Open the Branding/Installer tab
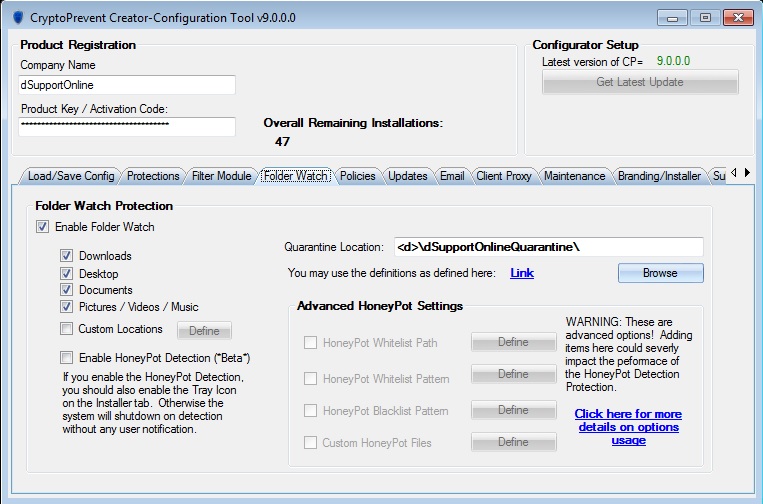 click(659, 176)
